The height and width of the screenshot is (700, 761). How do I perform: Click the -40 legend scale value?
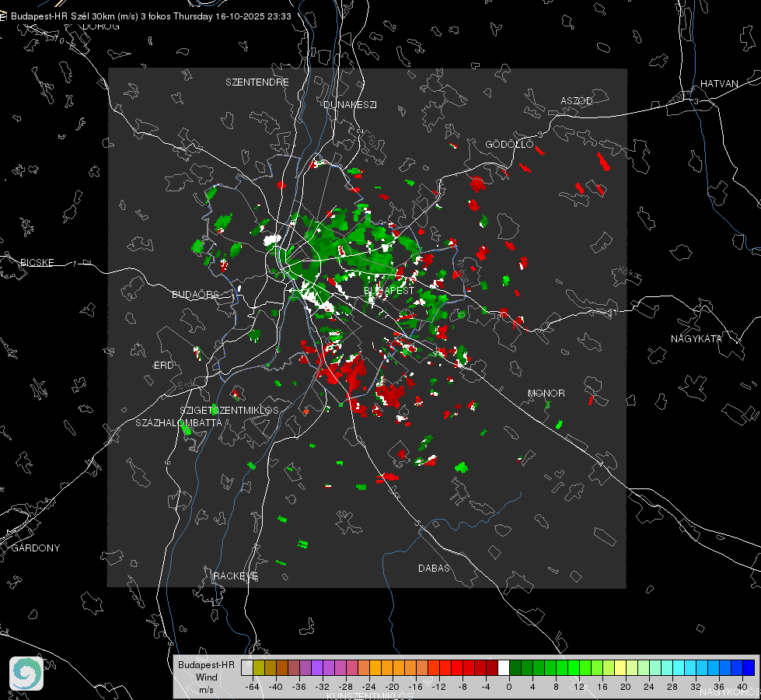tap(276, 687)
